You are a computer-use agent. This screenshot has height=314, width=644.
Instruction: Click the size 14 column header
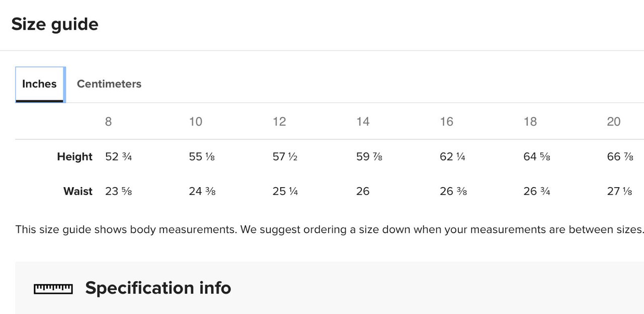point(363,121)
